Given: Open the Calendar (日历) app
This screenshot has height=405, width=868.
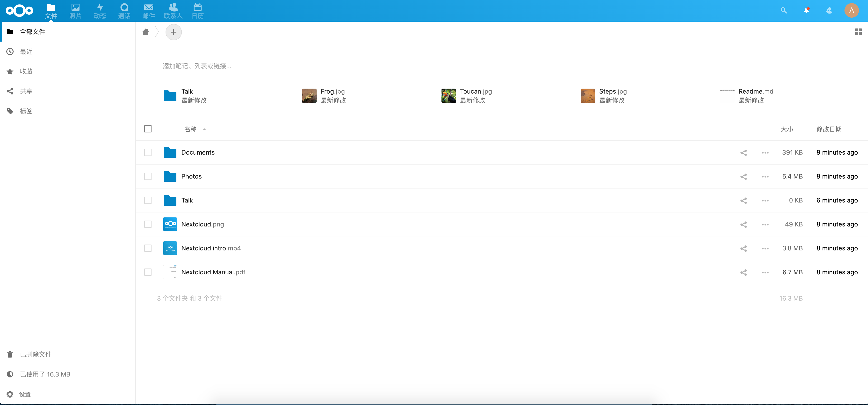Looking at the screenshot, I should pos(198,11).
